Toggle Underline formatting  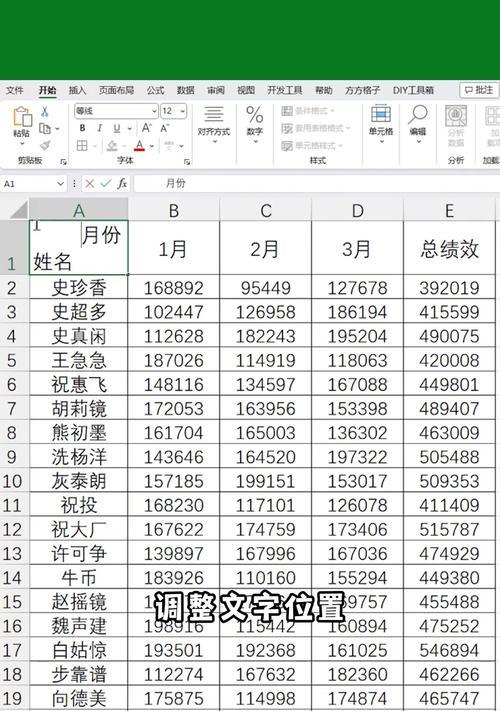pyautogui.click(x=117, y=128)
